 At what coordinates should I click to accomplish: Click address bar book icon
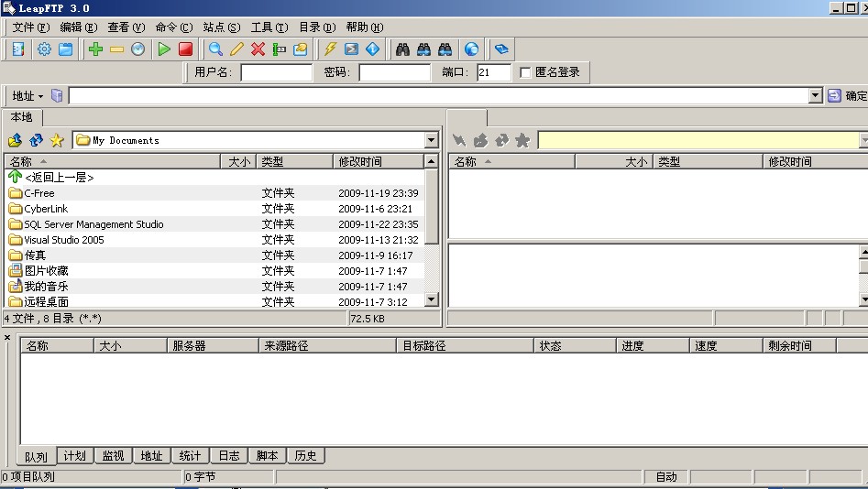[x=57, y=96]
